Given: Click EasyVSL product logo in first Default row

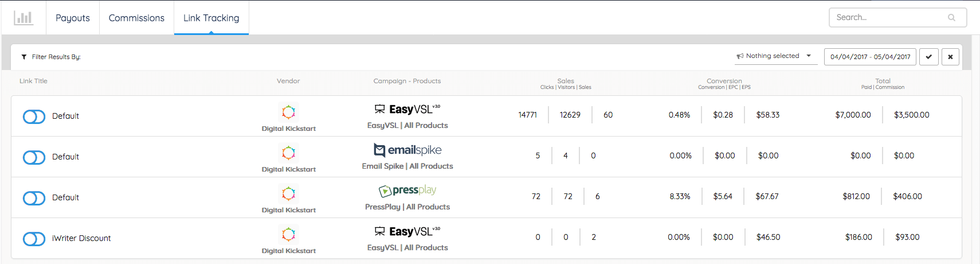Looking at the screenshot, I should click(407, 109).
